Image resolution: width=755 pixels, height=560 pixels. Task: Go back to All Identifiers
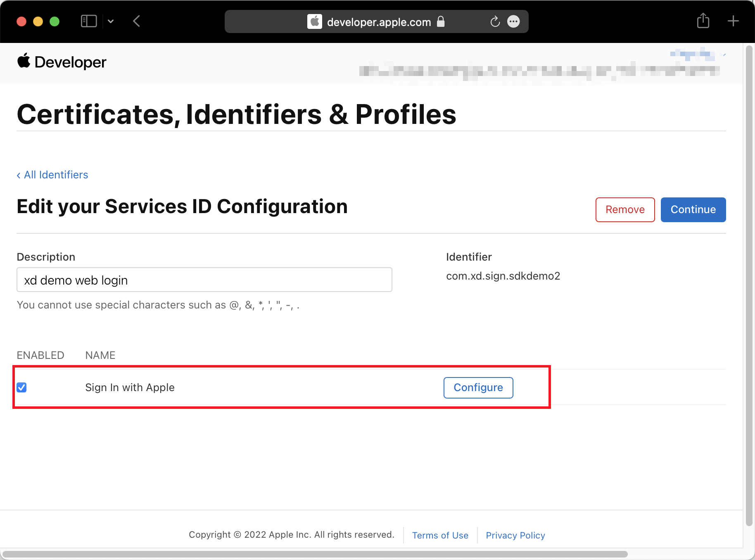(x=52, y=175)
